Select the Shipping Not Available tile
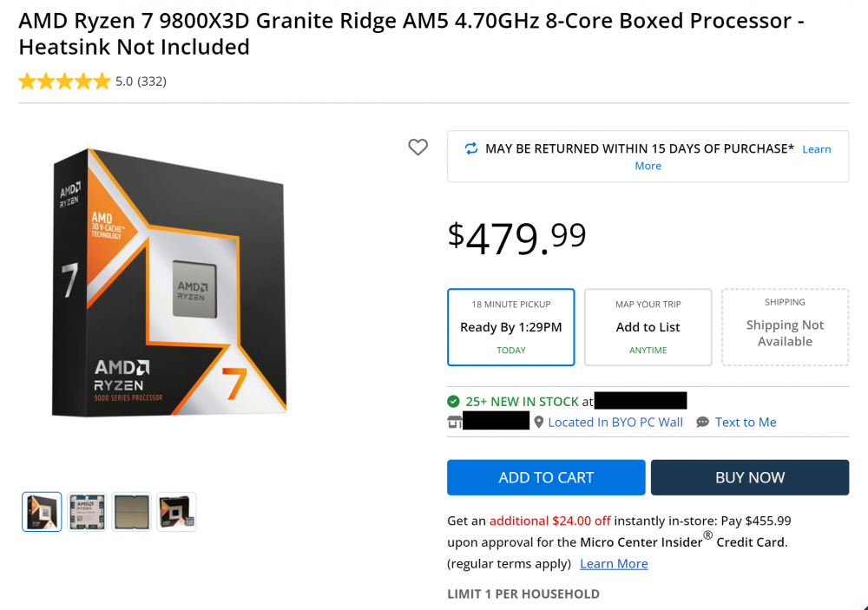The width and height of the screenshot is (868, 610). tap(785, 327)
